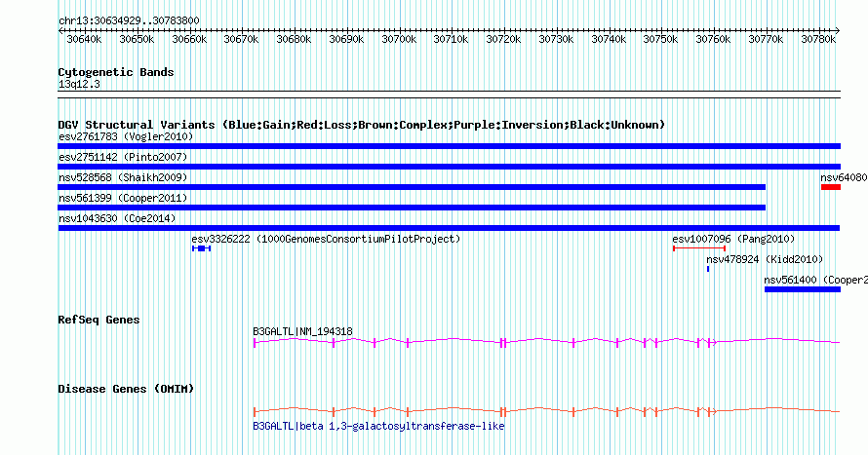Click the nsv1043630 (Coe2014) variant bar
This screenshot has width=868, height=455.
click(449, 228)
